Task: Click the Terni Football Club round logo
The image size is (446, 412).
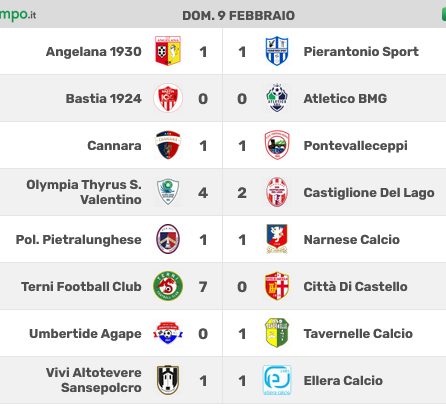Action: click(168, 286)
